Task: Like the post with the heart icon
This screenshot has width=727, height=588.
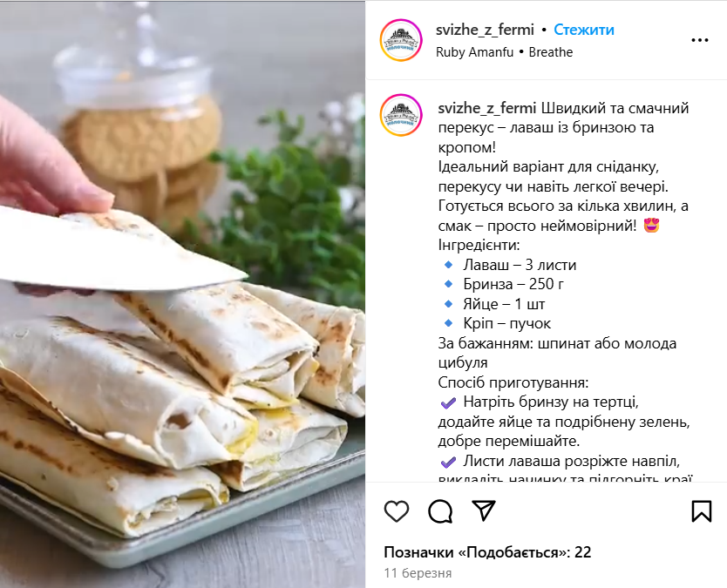Action: pos(397,511)
